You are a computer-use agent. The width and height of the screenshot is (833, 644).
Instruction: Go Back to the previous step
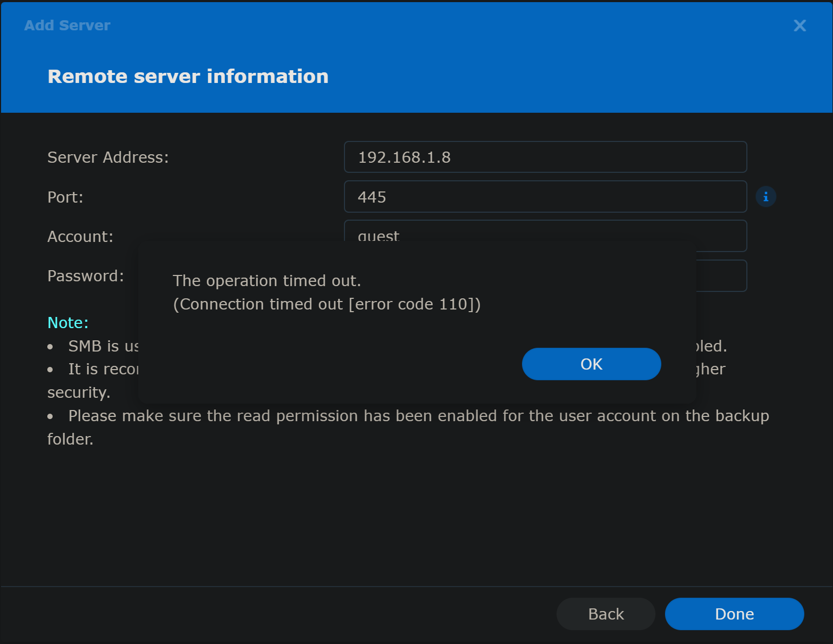[x=605, y=614]
